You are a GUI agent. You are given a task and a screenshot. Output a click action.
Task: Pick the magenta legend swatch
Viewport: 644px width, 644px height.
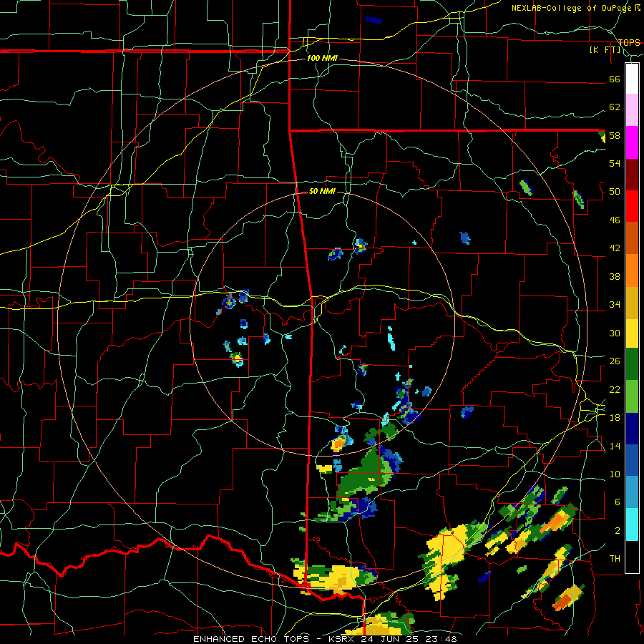[632, 142]
